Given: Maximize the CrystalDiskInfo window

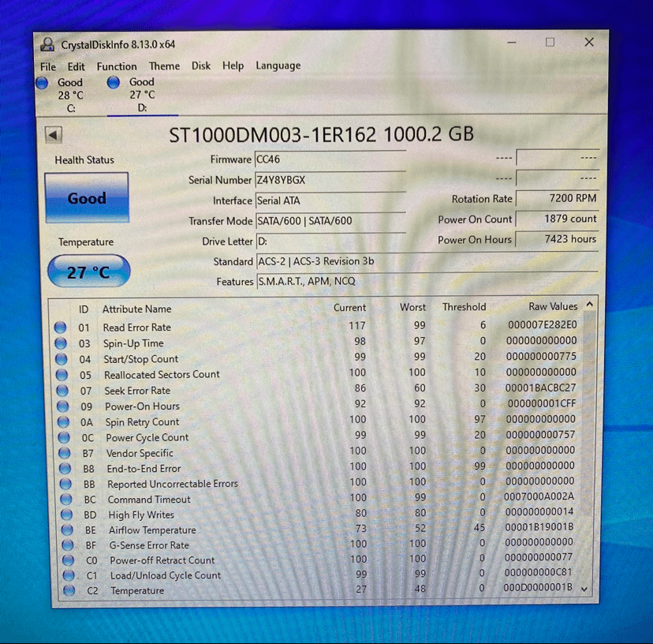Looking at the screenshot, I should [550, 42].
